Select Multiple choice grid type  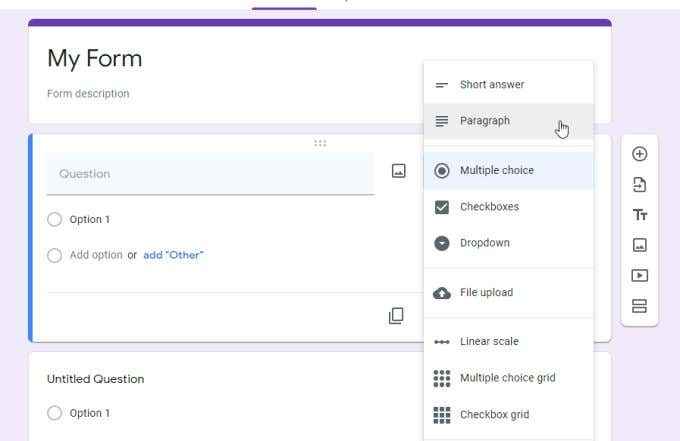508,378
